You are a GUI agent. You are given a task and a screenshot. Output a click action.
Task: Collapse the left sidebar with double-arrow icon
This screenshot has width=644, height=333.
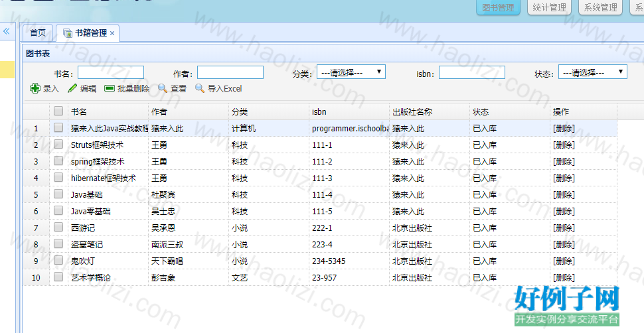point(6,31)
